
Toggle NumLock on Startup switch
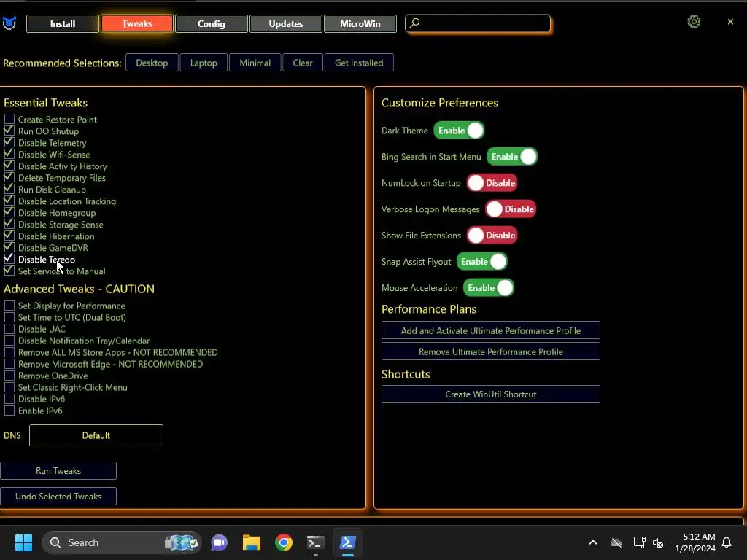tap(492, 183)
